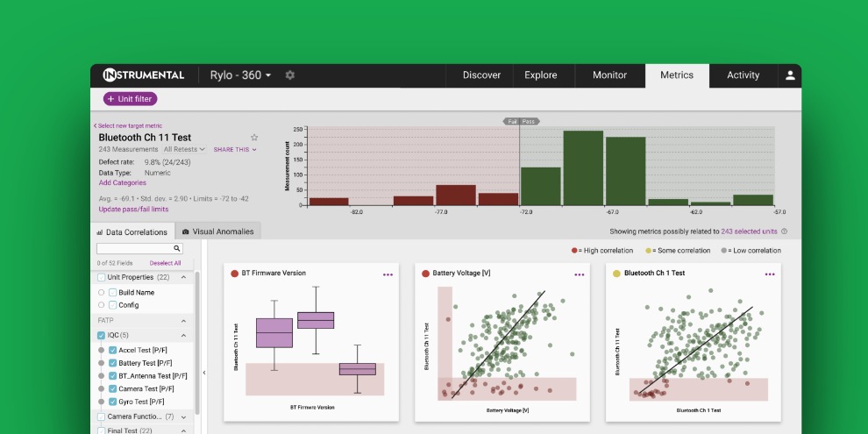
Task: Switch to the Monitor tab
Action: pos(609,75)
